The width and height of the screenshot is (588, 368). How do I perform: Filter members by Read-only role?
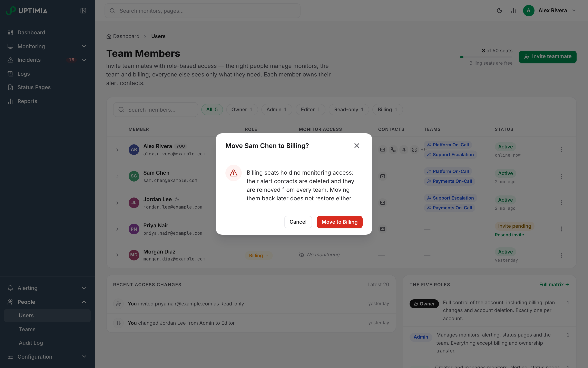(x=349, y=110)
